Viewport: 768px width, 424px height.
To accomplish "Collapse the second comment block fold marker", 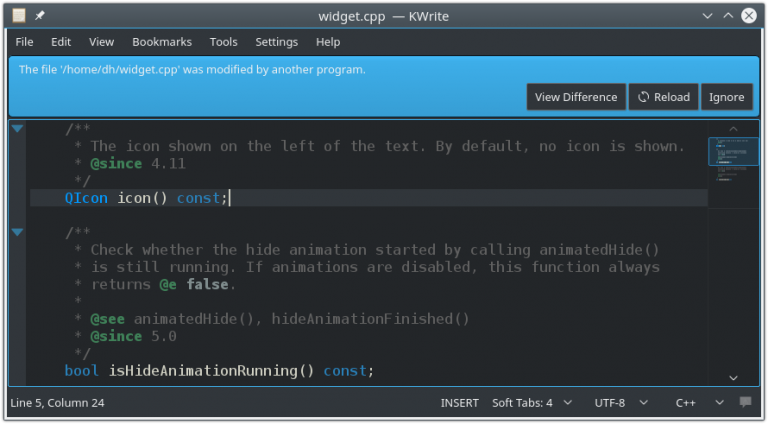I will (17, 232).
